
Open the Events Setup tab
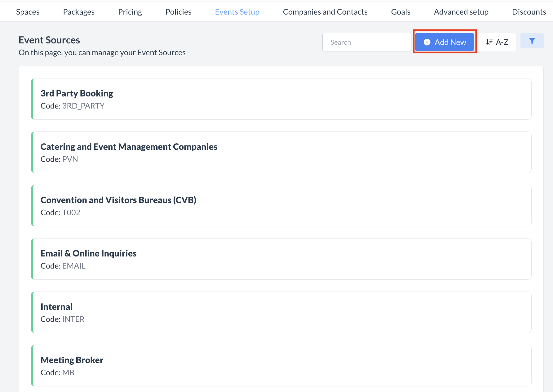237,11
